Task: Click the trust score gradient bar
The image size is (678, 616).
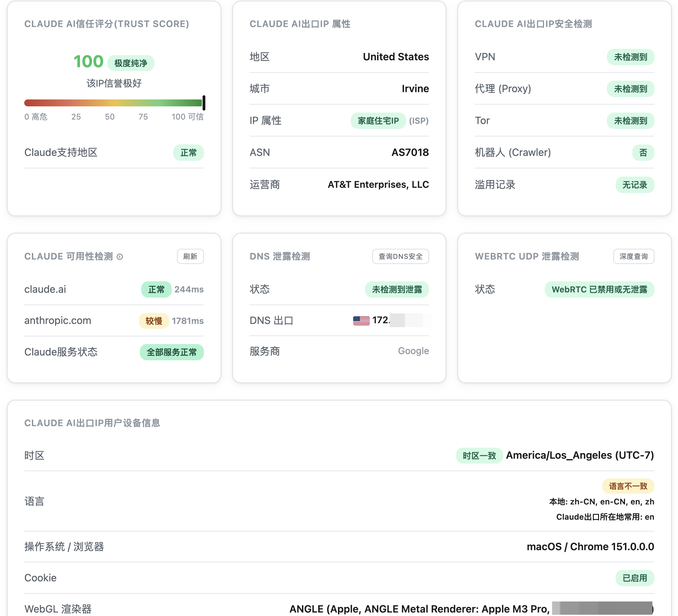Action: click(x=113, y=103)
